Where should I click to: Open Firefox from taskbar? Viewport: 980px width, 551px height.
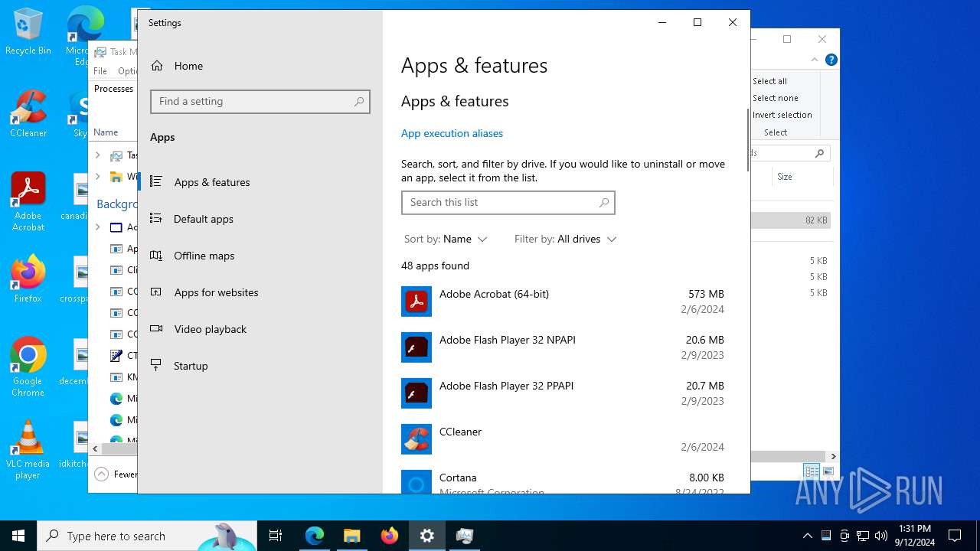[390, 536]
